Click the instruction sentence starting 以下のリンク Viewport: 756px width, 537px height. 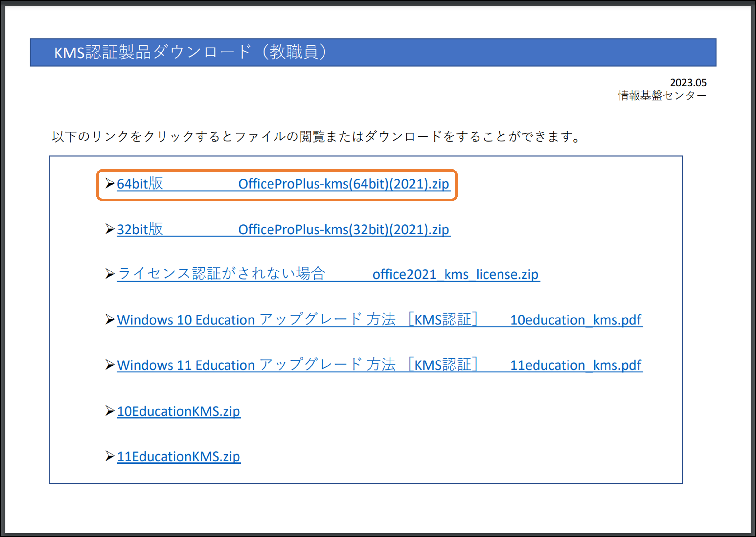[x=316, y=136]
